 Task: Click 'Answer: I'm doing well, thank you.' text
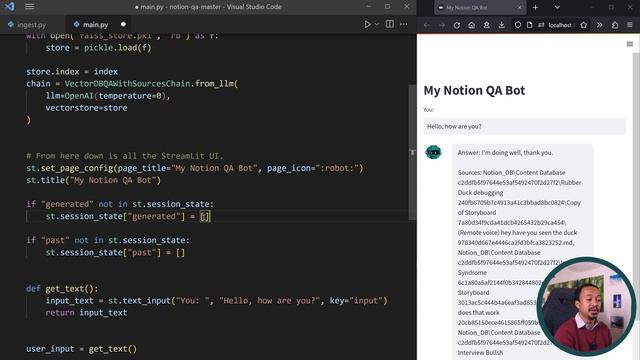pyautogui.click(x=505, y=153)
